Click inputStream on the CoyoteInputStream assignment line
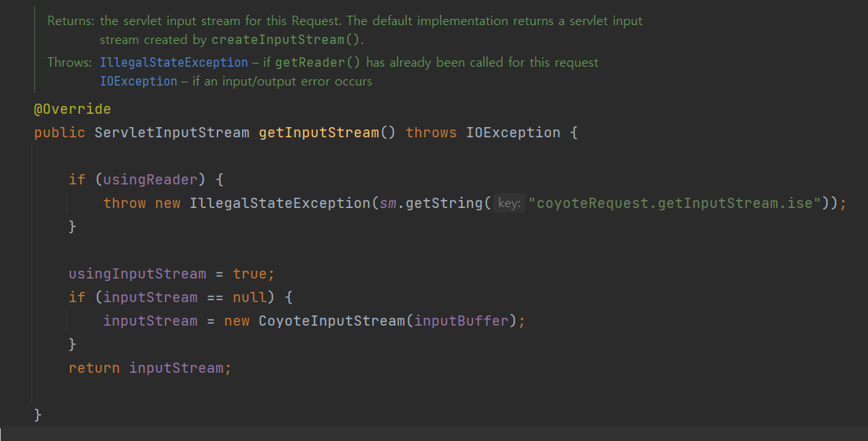Viewport: 868px width, 441px height. [x=150, y=321]
